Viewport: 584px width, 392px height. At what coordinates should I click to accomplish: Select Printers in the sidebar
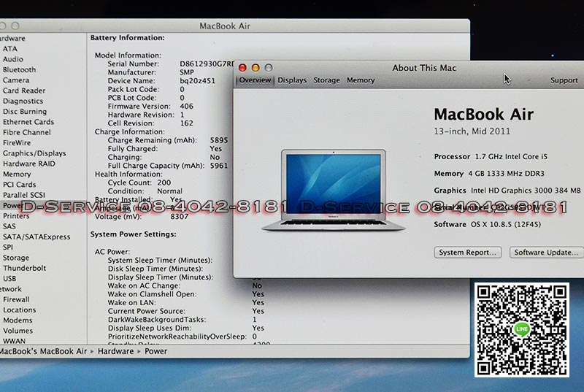tap(16, 215)
